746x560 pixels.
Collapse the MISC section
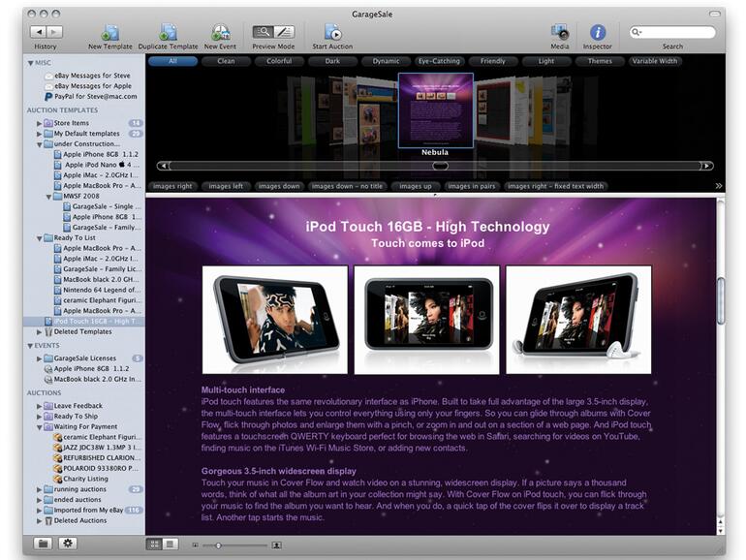click(x=30, y=63)
